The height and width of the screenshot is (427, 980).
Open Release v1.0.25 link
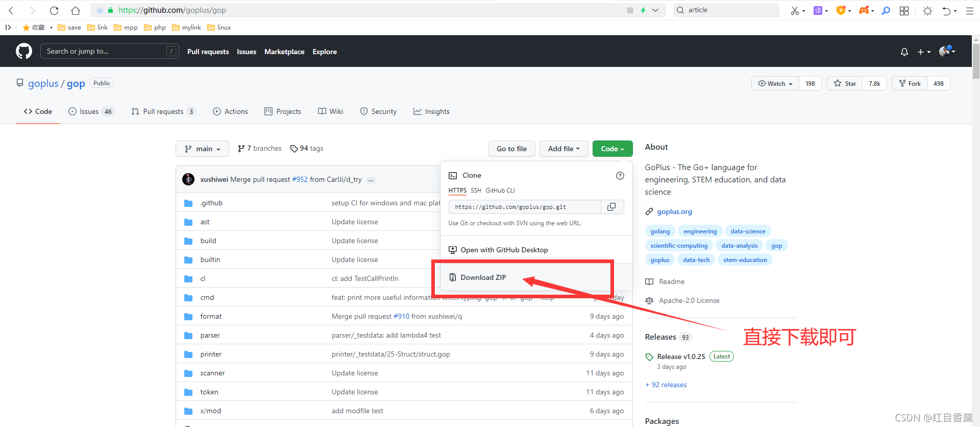pyautogui.click(x=681, y=357)
